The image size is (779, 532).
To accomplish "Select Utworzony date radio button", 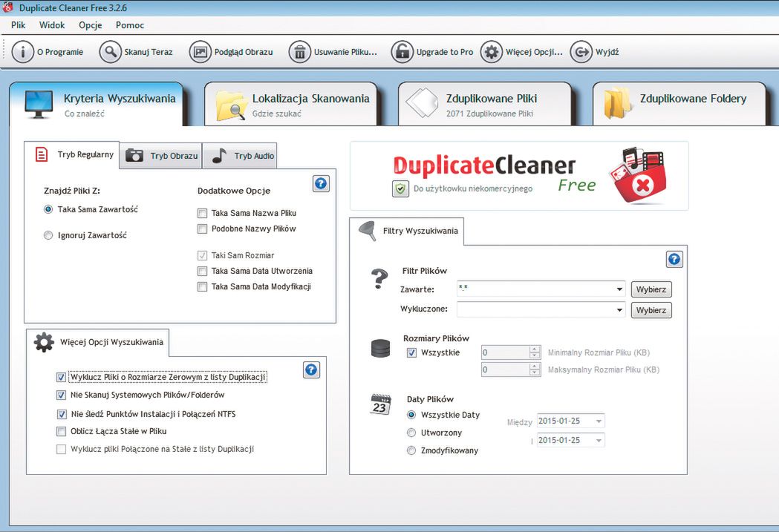I will pyautogui.click(x=411, y=433).
